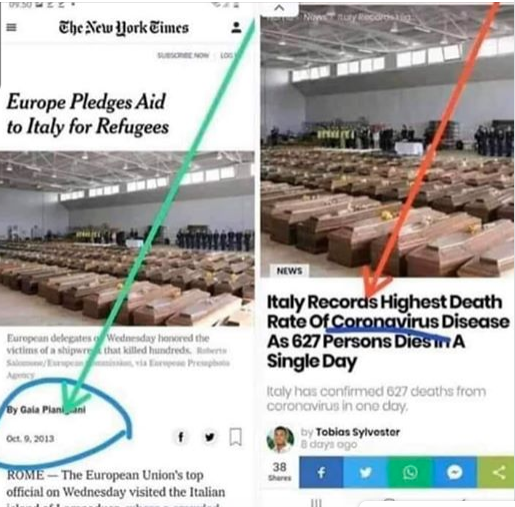This screenshot has height=507, width=515.
Task: Click The New York Times logo
Action: 124,28
